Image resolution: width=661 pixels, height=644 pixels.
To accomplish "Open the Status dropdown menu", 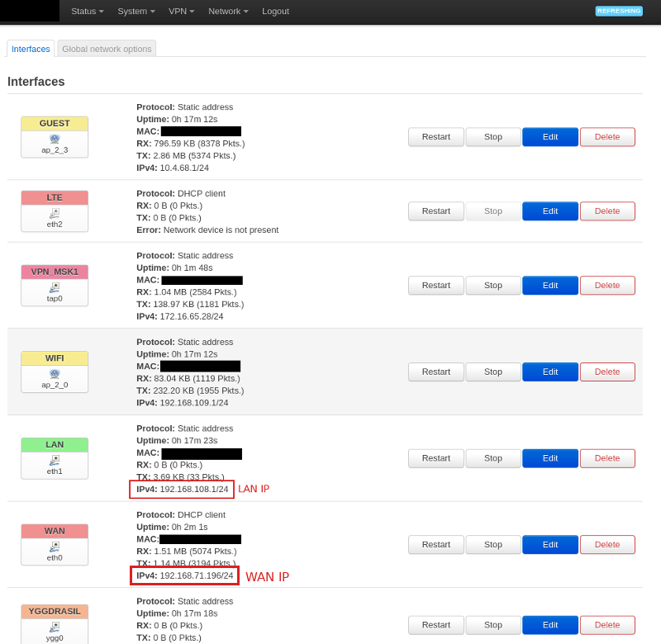I will (x=87, y=11).
